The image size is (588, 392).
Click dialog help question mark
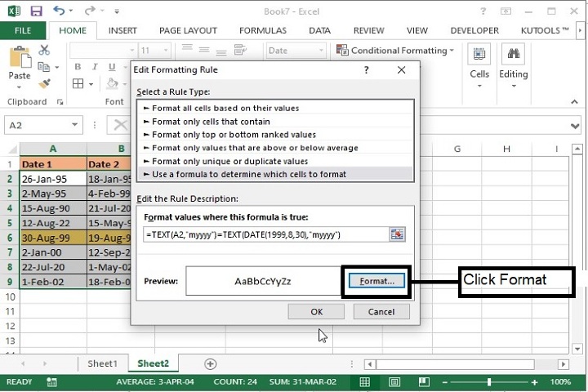point(367,69)
